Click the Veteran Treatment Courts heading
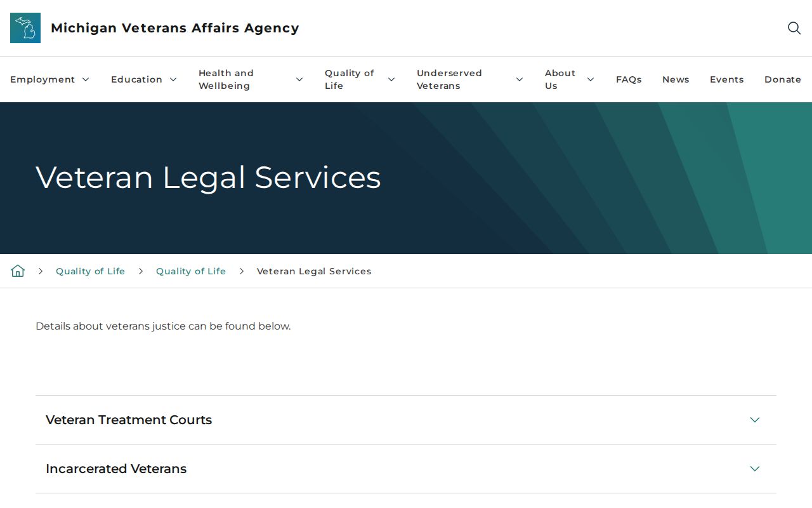 [x=129, y=420]
